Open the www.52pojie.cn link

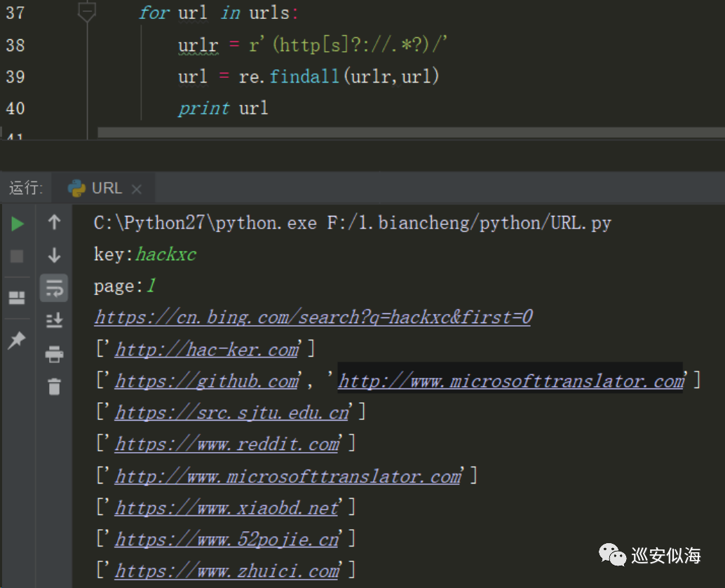tap(227, 540)
